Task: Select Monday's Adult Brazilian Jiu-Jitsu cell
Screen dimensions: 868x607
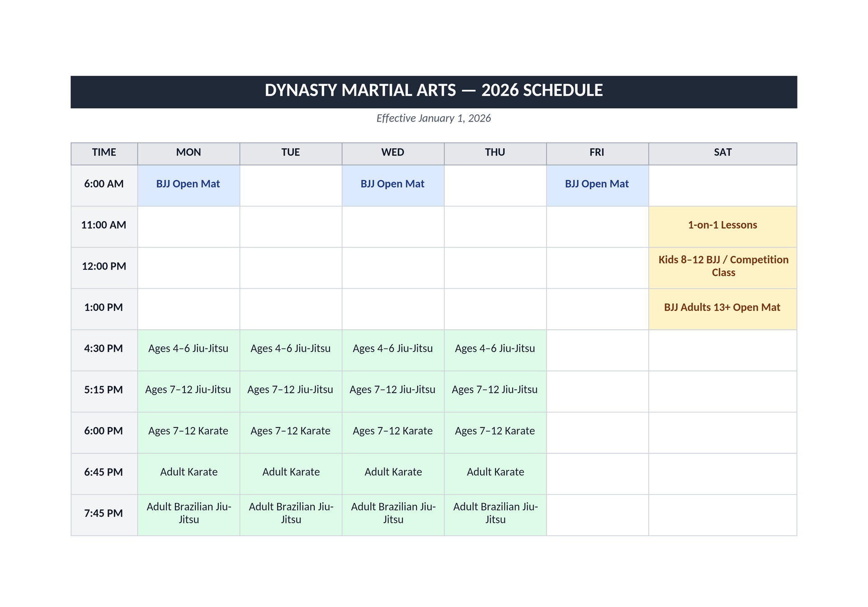Action: coord(189,515)
